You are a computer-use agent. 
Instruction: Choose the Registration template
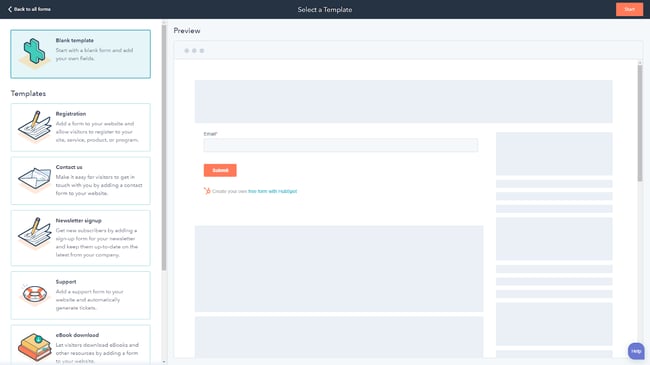(x=80, y=127)
